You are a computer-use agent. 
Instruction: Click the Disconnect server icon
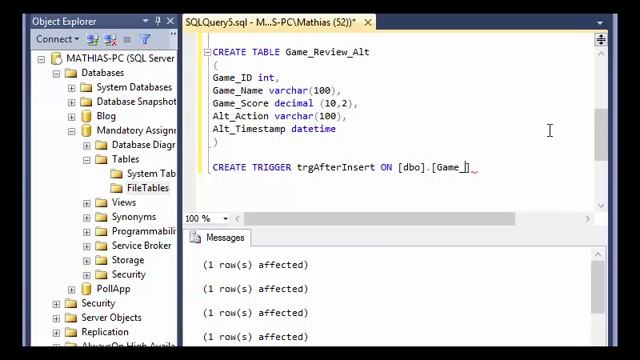[110, 40]
